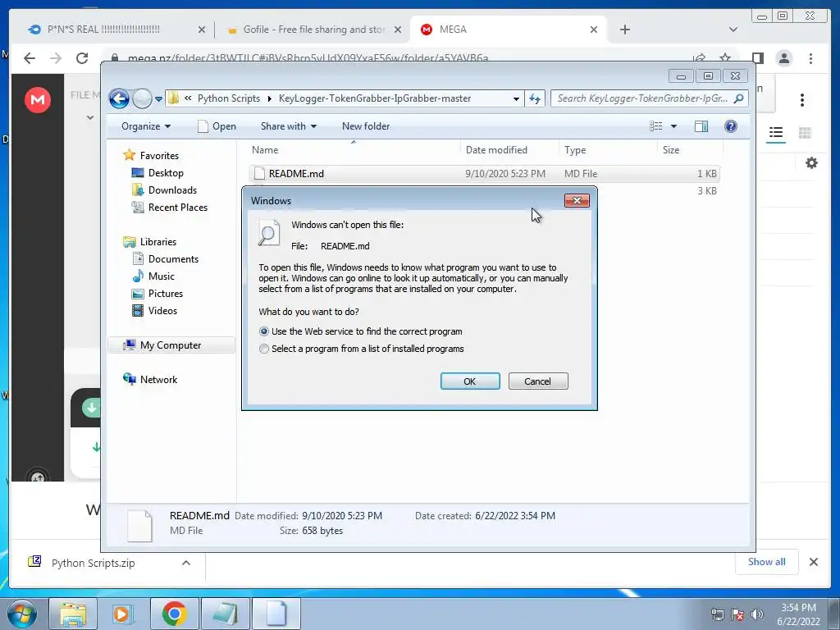
Task: Open Python Scripts.zip download options arrow
Action: (x=186, y=563)
